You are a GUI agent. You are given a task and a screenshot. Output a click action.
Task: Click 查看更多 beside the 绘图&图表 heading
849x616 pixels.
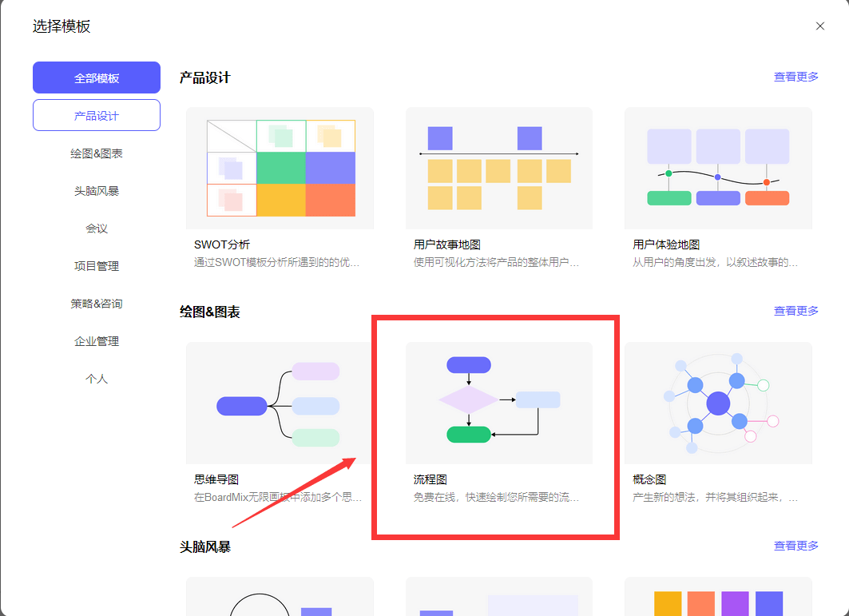pos(796,311)
